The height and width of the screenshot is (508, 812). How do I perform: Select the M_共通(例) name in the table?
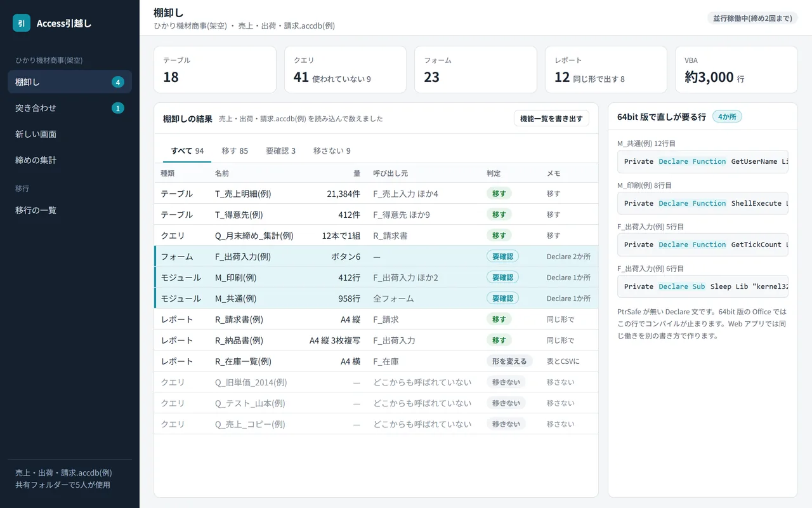(x=236, y=298)
